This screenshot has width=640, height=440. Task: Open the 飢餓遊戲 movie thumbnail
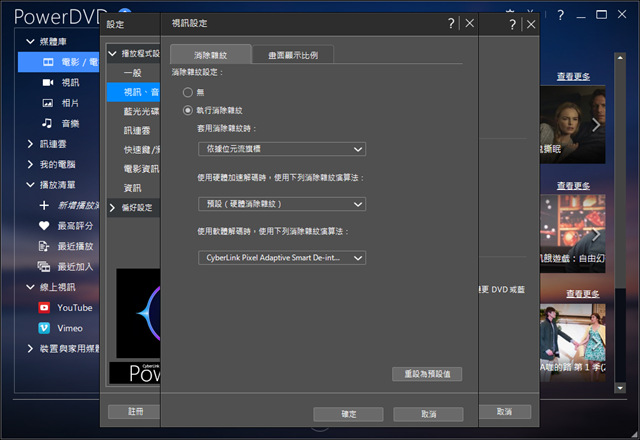[x=573, y=234]
